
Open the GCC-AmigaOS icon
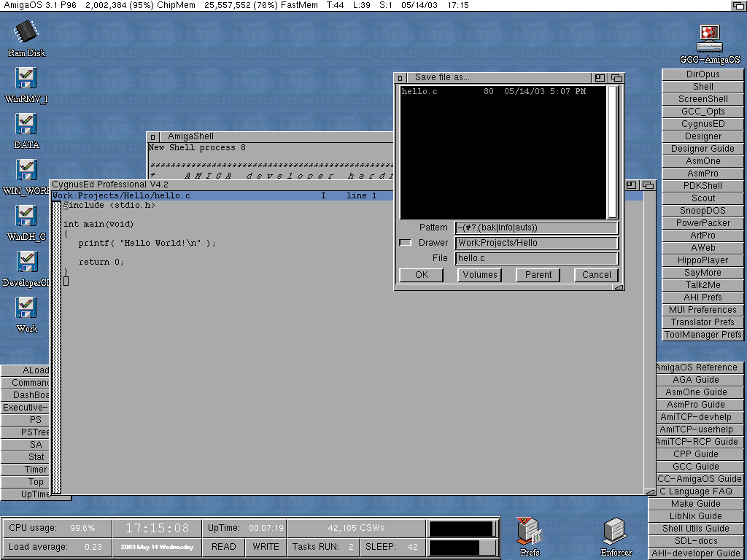(709, 38)
